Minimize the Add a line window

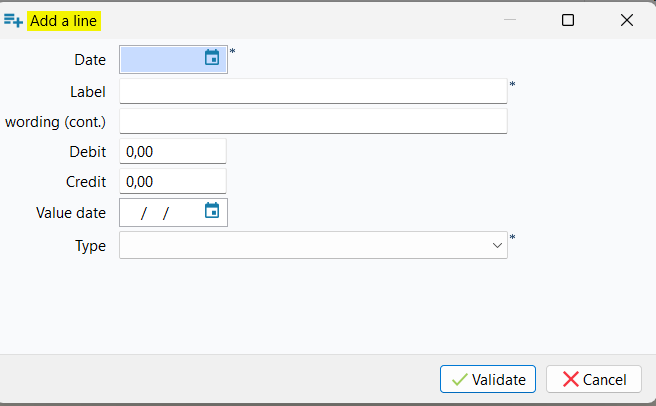click(510, 20)
